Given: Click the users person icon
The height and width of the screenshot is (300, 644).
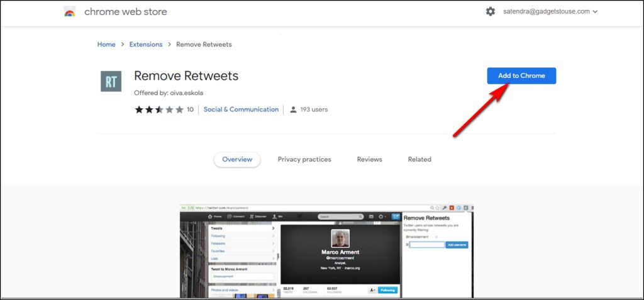Looking at the screenshot, I should pos(293,109).
